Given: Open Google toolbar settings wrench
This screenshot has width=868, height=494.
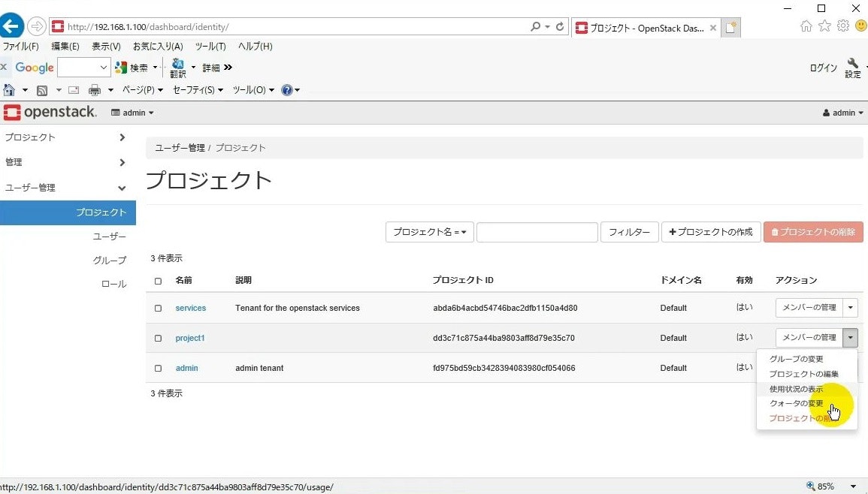Looking at the screenshot, I should (852, 68).
